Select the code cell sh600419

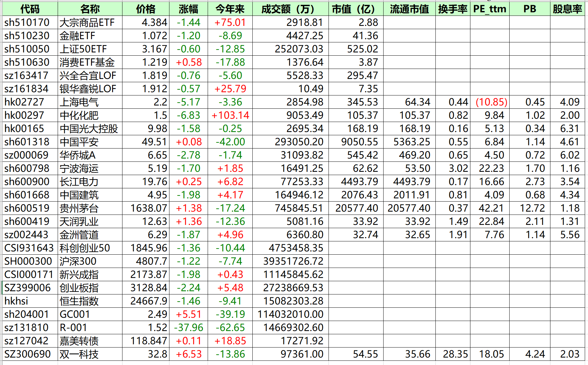(x=30, y=221)
